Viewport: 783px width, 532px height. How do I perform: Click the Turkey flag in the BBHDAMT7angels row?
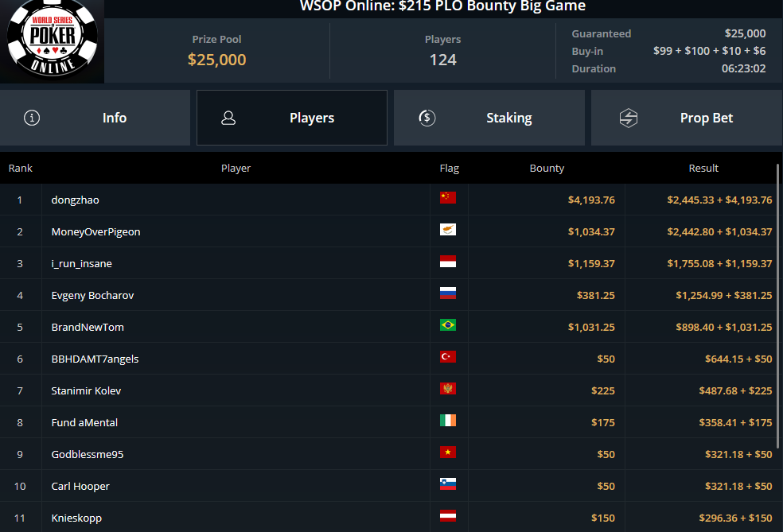pyautogui.click(x=448, y=357)
